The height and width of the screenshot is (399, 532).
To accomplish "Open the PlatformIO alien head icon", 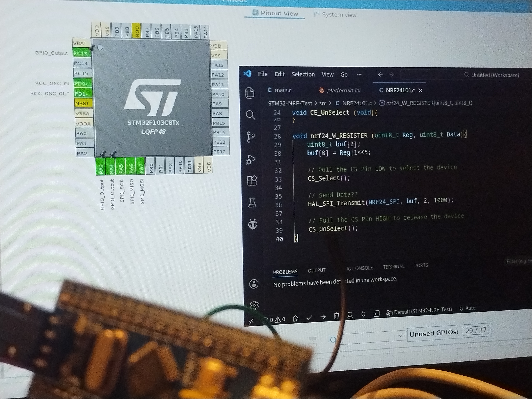I will click(x=253, y=224).
